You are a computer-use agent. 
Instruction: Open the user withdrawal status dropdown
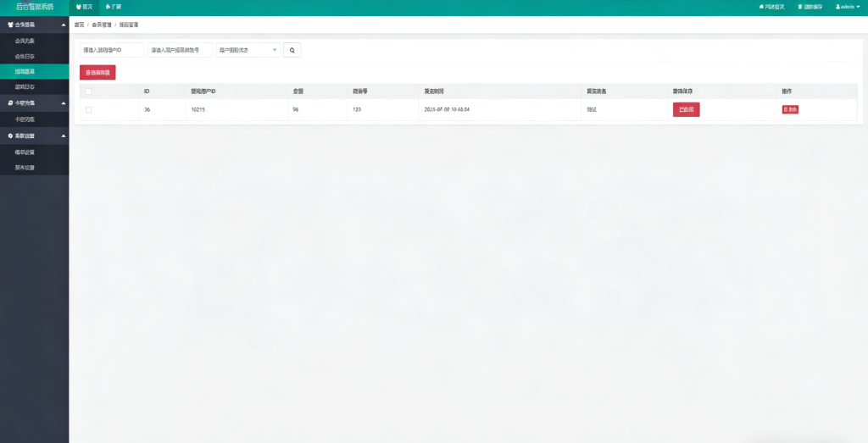(248, 50)
